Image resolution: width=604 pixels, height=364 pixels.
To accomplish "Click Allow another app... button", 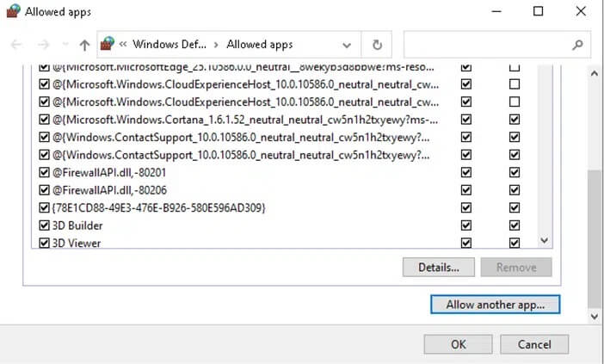I will [x=495, y=305].
